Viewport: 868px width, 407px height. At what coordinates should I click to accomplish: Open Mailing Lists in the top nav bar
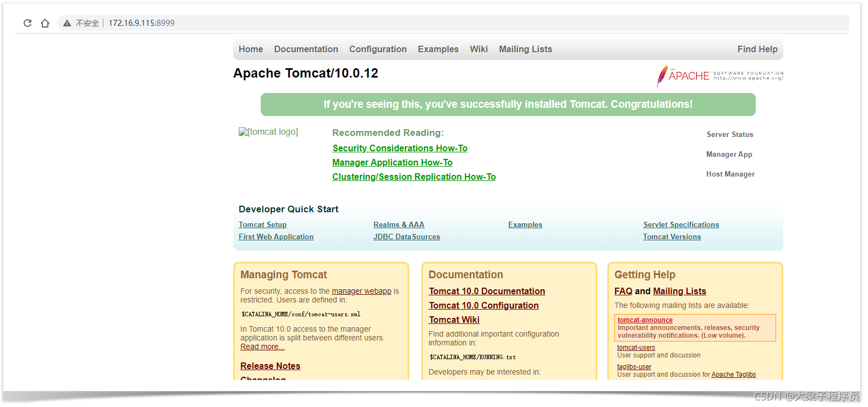(525, 50)
